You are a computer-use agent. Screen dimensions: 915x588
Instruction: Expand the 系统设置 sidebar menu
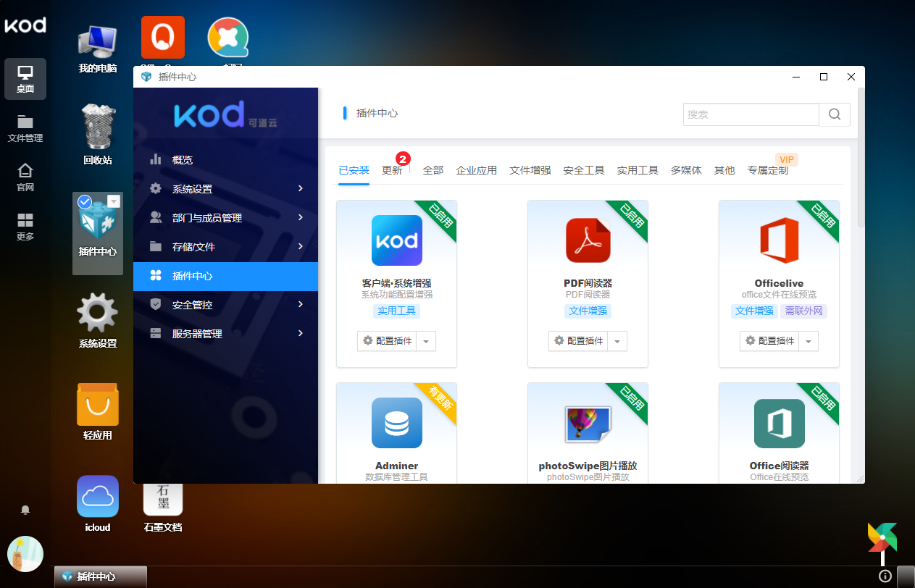pyautogui.click(x=225, y=189)
